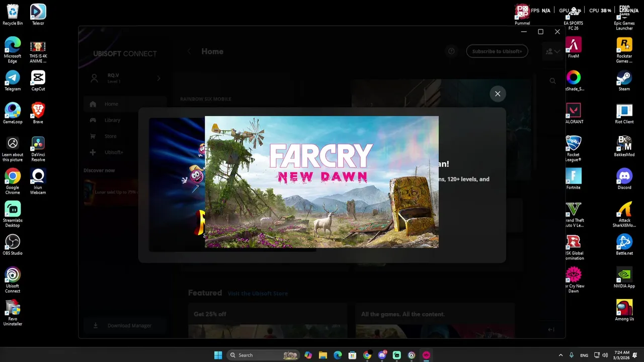Open the Among Us desktop shortcut
Viewport: 644px width, 362px height.
[x=624, y=310]
